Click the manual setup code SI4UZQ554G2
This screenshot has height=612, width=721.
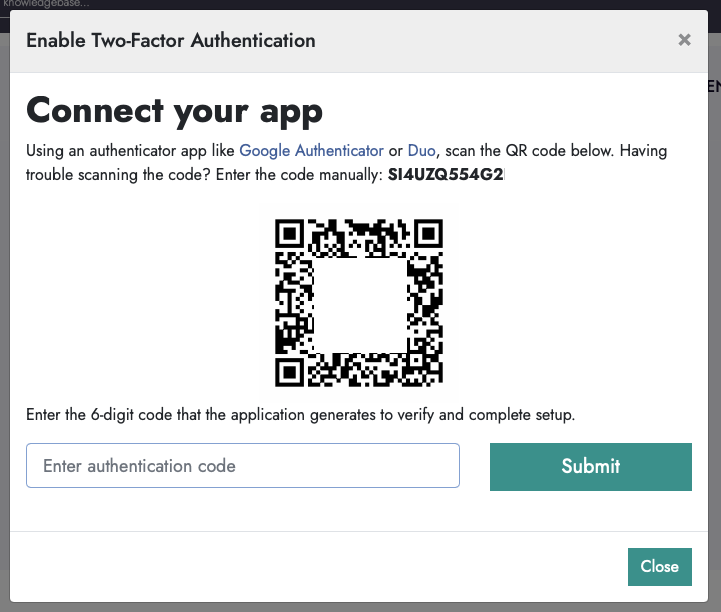[x=446, y=175]
